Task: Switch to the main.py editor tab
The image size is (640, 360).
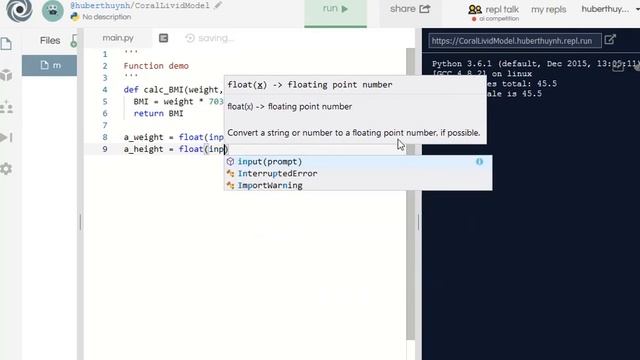Action: [x=118, y=38]
